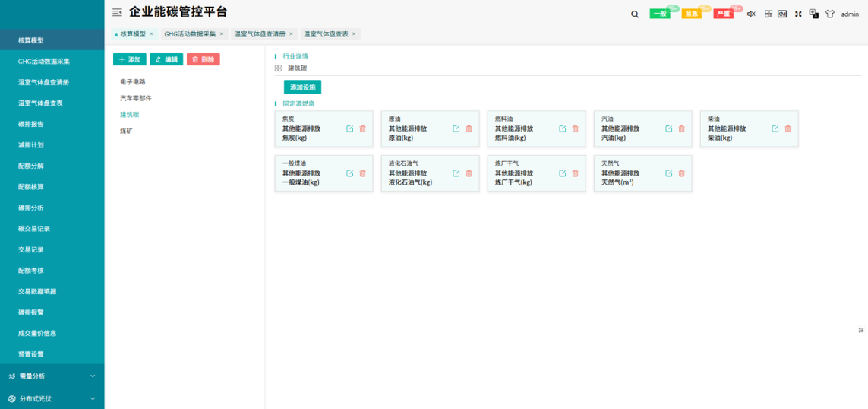Open the language translation icon
868x409 pixels.
[x=814, y=14]
